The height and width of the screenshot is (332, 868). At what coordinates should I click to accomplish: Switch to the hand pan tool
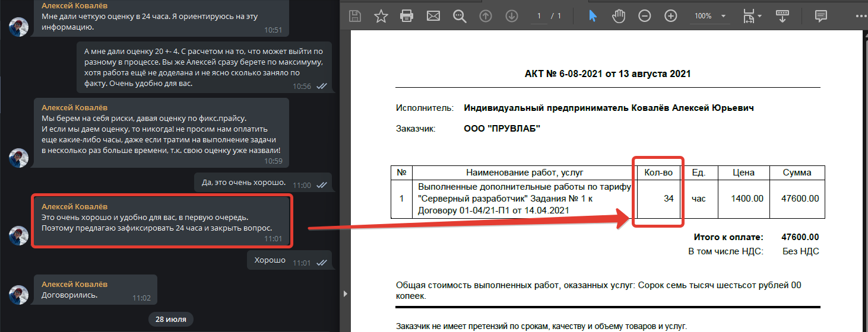coord(619,16)
